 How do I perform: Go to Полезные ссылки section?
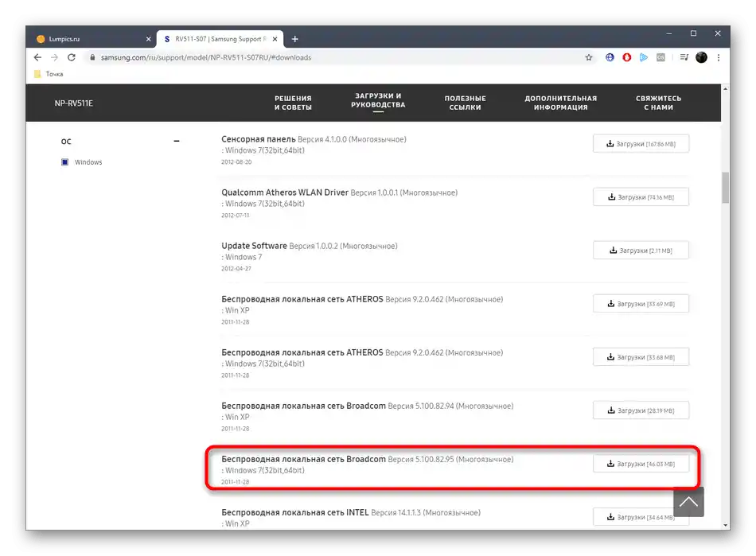(466, 103)
